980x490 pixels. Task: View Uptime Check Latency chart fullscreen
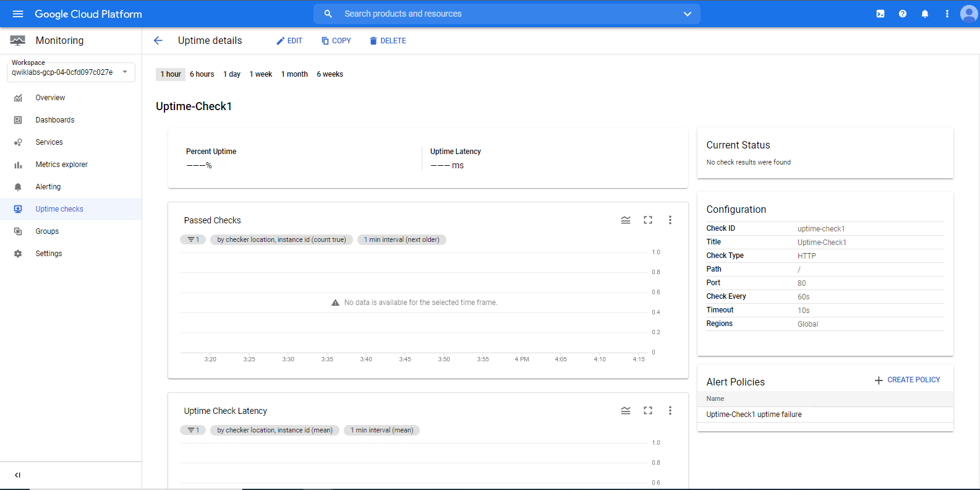(648, 411)
